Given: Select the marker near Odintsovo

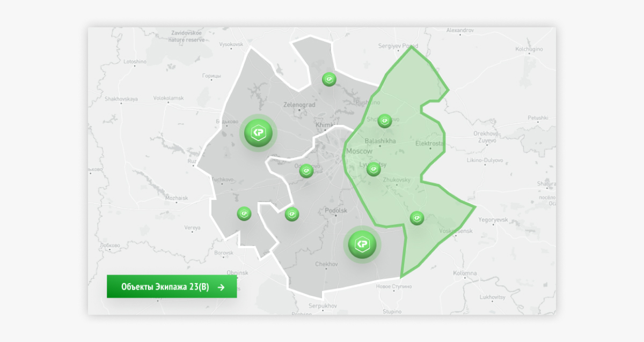Looking at the screenshot, I should coord(306,171).
